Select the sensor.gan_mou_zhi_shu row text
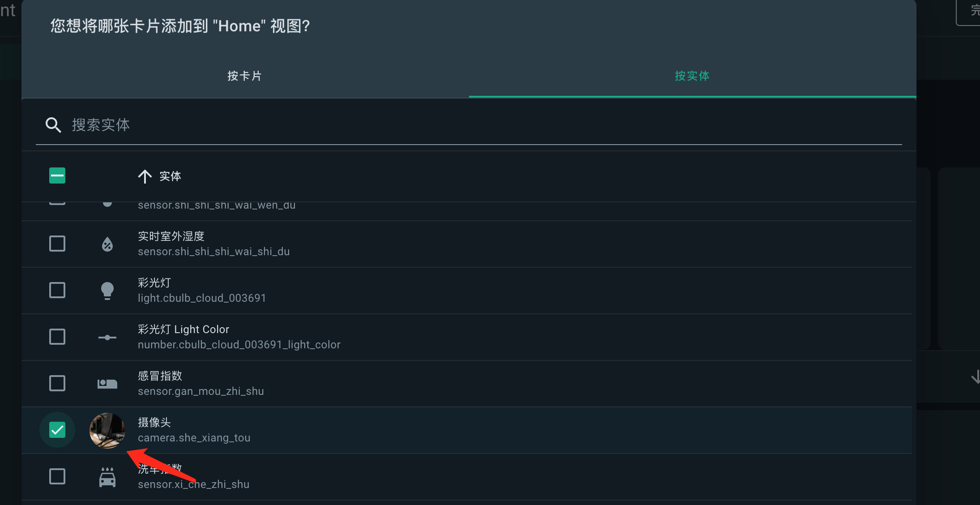The image size is (980, 505). coord(200,391)
